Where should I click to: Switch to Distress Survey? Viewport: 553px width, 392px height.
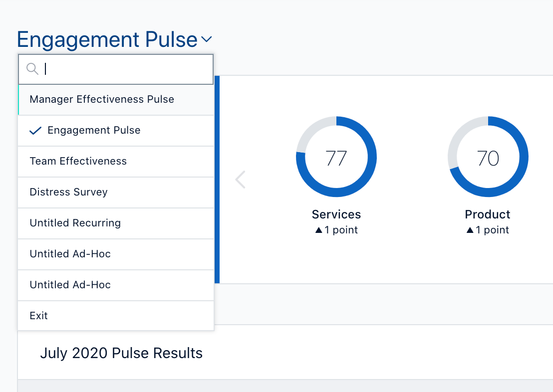tap(116, 193)
